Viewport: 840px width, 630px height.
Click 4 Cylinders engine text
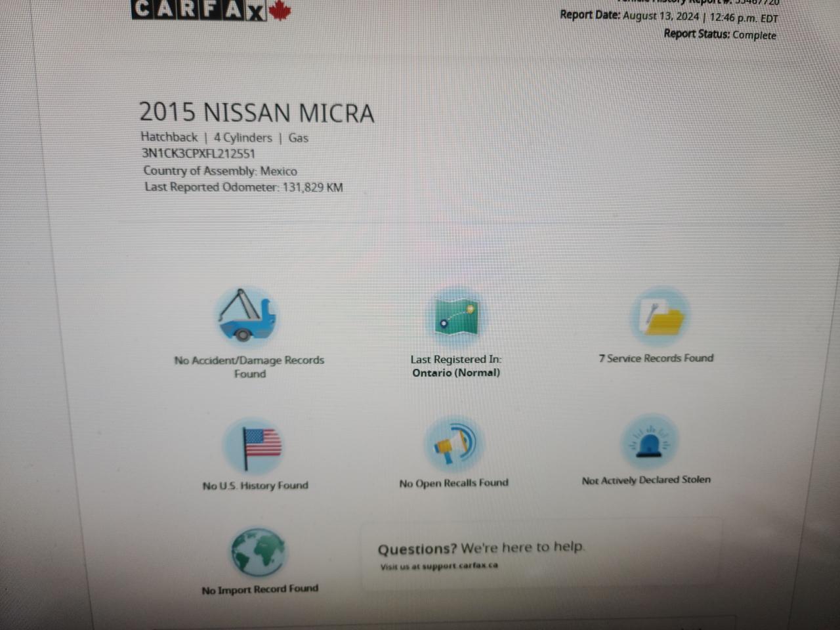242,138
